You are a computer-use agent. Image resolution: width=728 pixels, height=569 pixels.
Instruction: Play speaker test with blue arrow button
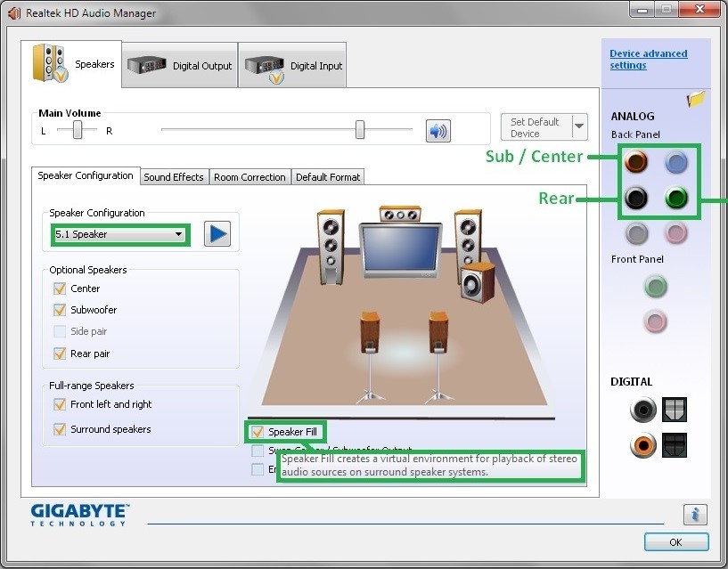point(217,234)
